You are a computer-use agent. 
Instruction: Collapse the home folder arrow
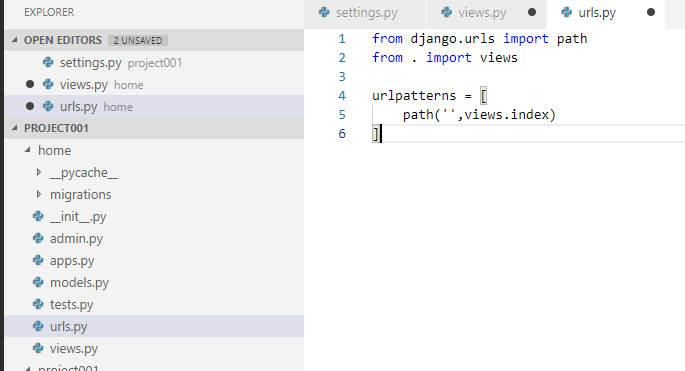[x=28, y=150]
